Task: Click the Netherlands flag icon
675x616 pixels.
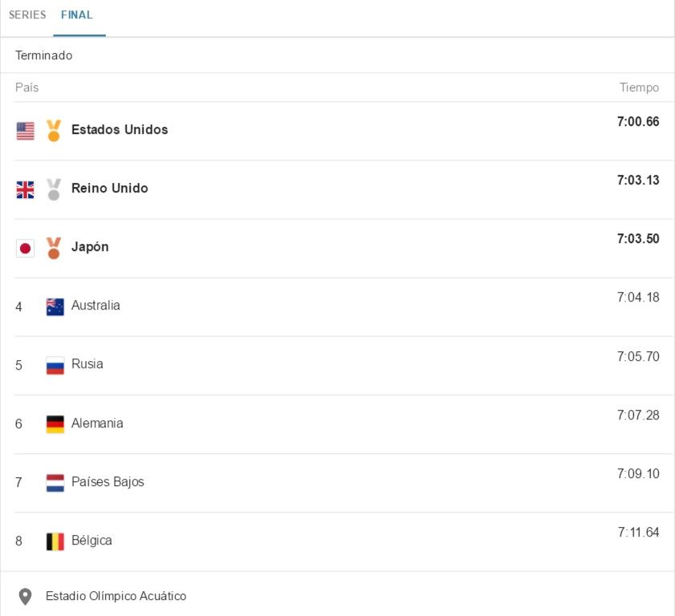Action: coord(55,482)
